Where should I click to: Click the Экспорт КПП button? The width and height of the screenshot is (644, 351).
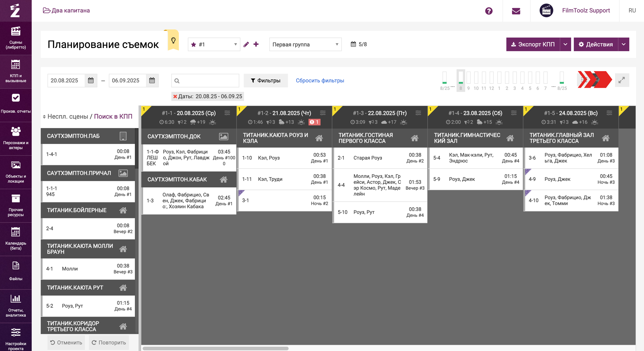click(533, 44)
